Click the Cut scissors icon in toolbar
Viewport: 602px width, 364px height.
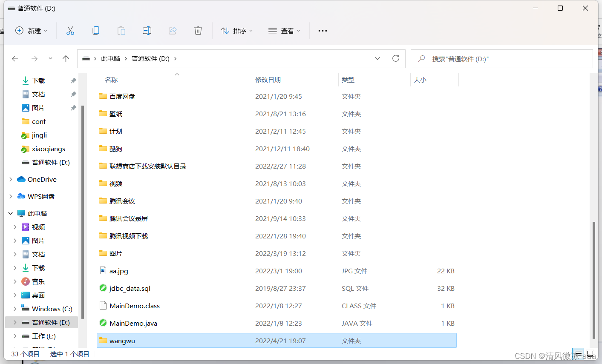pyautogui.click(x=70, y=31)
